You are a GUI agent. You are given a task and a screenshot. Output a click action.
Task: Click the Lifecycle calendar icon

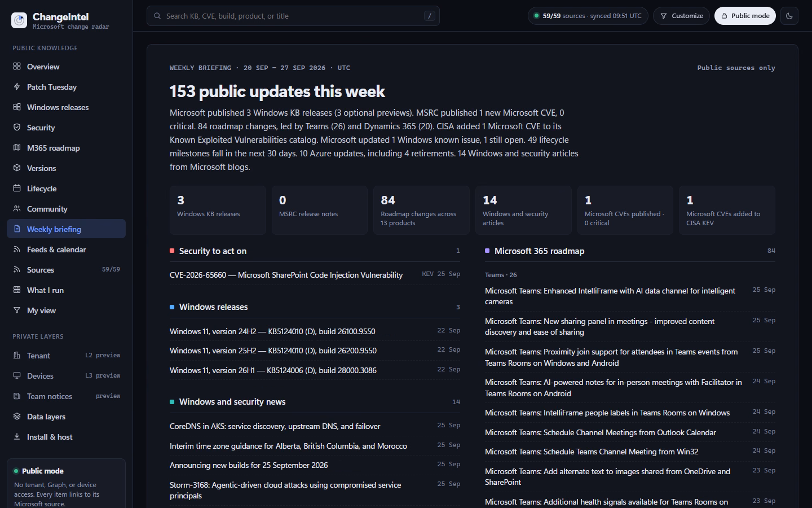coord(17,188)
